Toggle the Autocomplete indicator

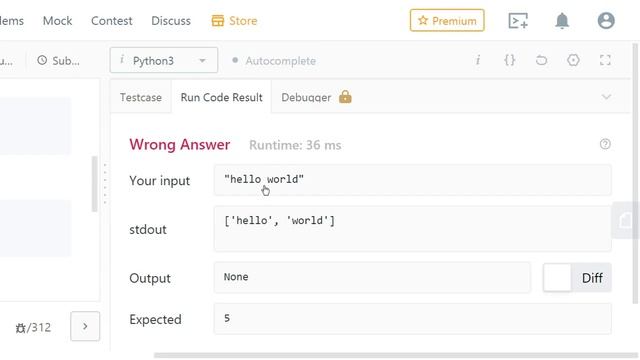[235, 60]
